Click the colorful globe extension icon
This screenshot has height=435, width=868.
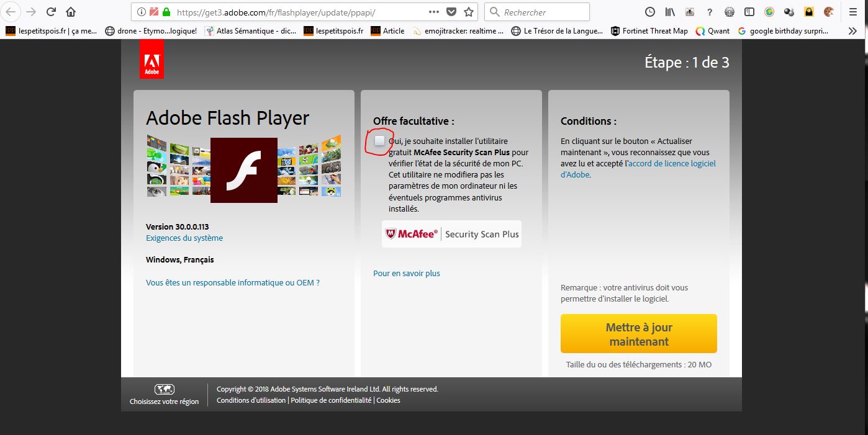point(769,12)
